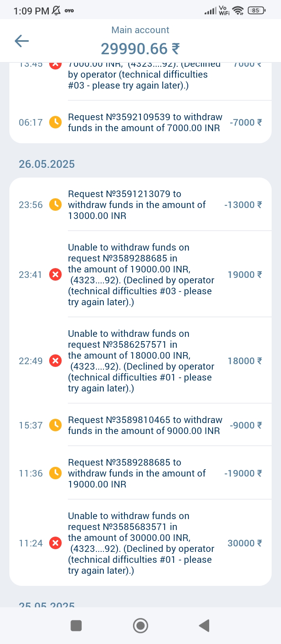Tap the -19000 ₹ amount
The image size is (281, 644).
click(243, 473)
